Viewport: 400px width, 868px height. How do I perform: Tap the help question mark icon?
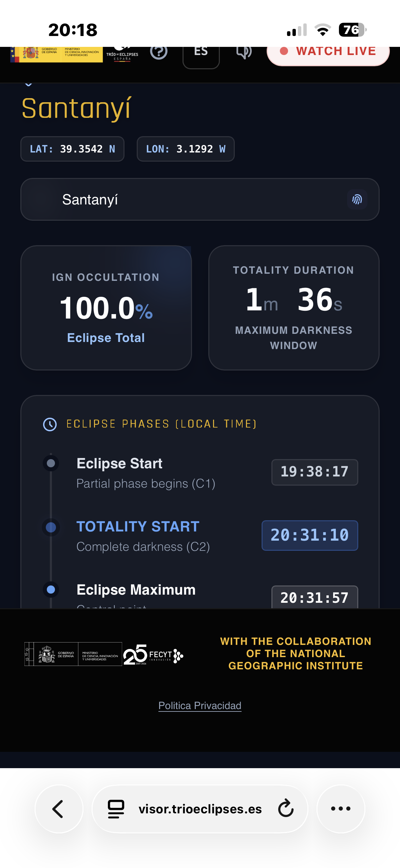[159, 52]
